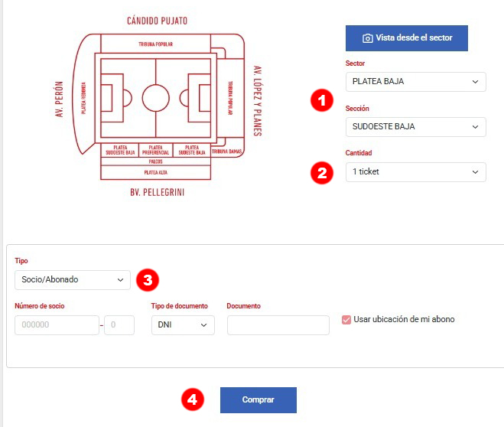Click the red step 2 marker

(x=323, y=172)
